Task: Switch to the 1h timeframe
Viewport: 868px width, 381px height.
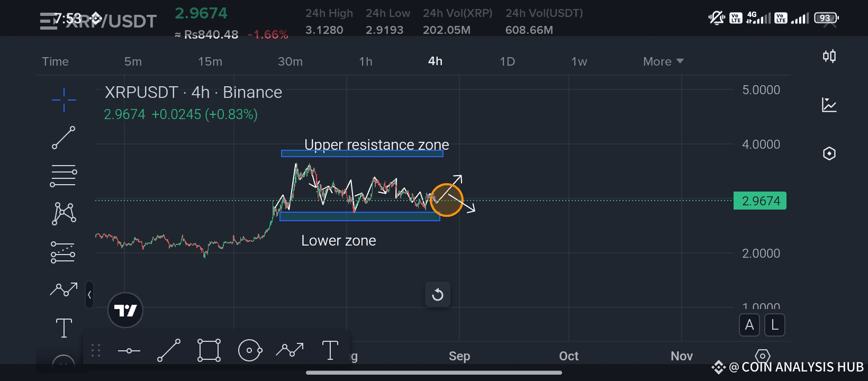Action: (366, 61)
